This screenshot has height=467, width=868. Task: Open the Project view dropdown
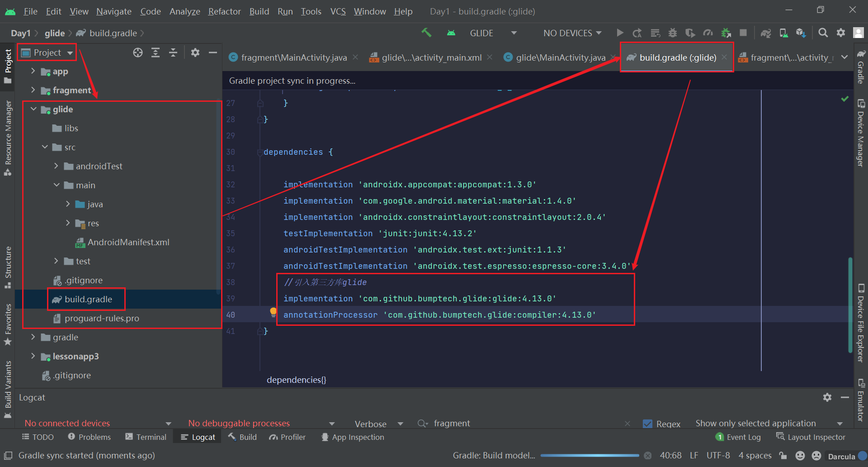pyautogui.click(x=47, y=52)
